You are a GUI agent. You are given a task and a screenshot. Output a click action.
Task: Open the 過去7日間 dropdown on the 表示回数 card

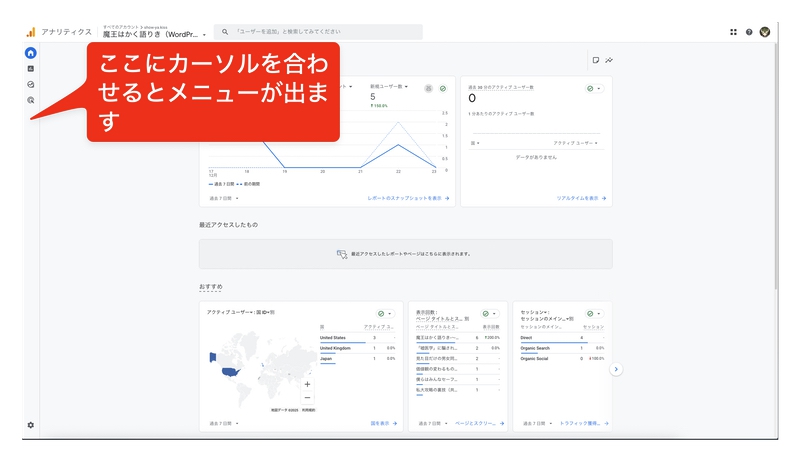tap(433, 424)
